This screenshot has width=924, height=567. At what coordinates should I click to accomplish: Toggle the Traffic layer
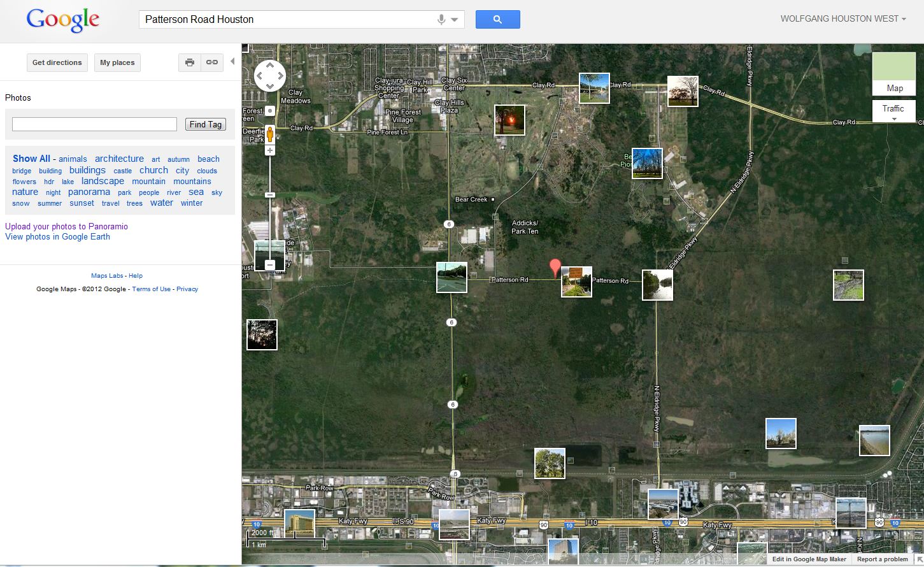click(x=893, y=109)
